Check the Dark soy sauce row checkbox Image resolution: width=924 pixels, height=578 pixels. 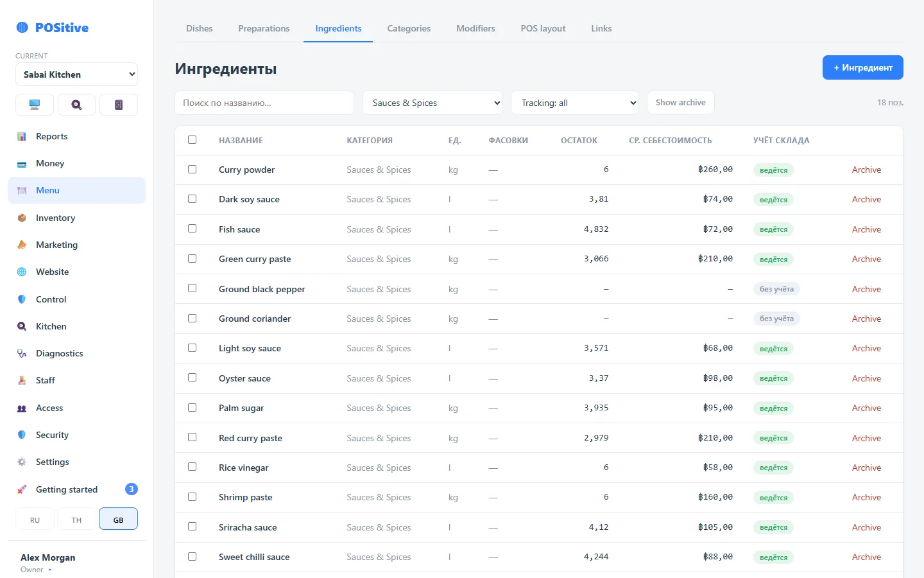click(192, 199)
